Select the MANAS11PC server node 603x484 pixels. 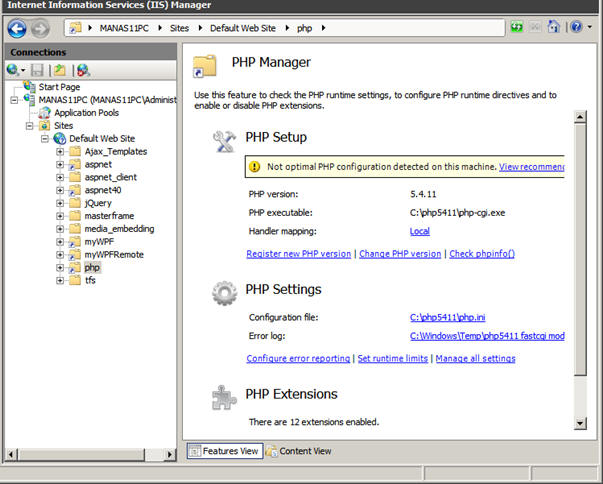pos(107,100)
